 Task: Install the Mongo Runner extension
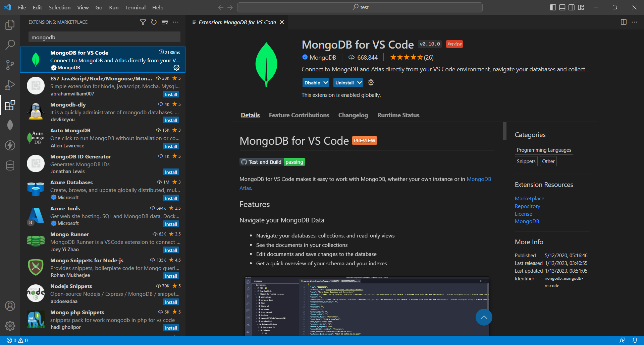pos(171,250)
